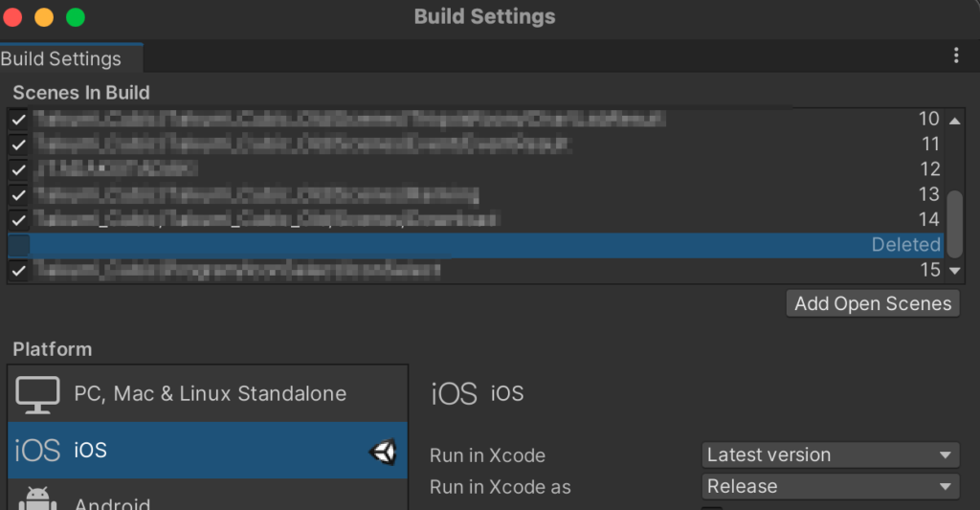
Task: Click the Unity logo on iOS row
Action: pos(383,452)
